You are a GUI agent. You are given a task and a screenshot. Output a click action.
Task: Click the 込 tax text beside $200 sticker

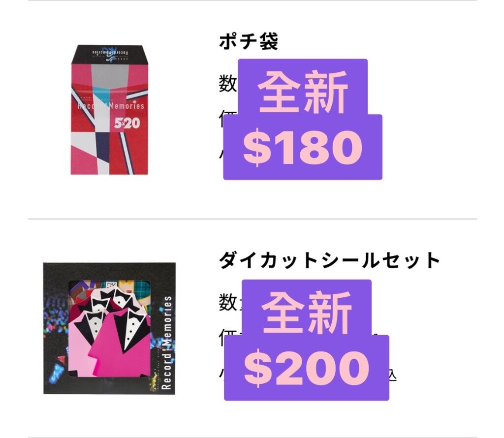click(392, 375)
